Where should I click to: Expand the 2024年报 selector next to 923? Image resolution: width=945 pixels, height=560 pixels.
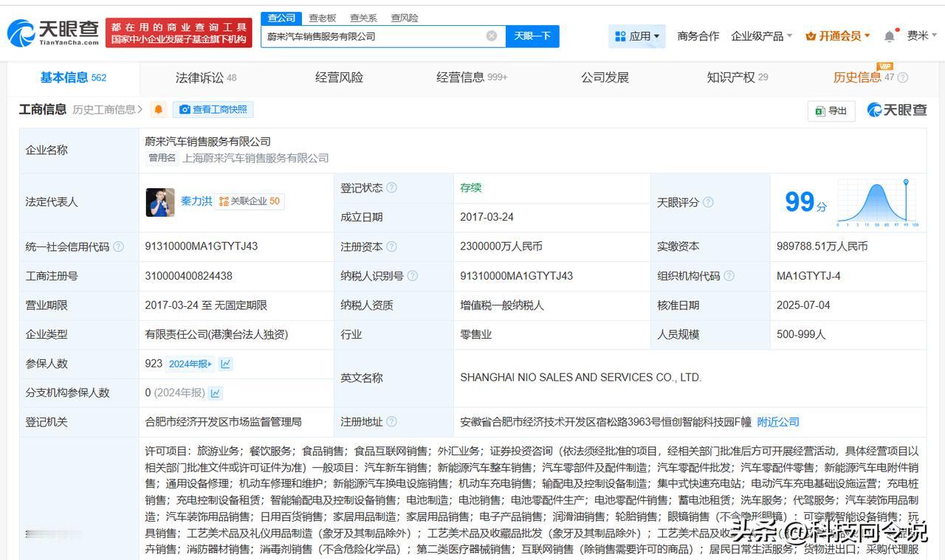pos(190,364)
